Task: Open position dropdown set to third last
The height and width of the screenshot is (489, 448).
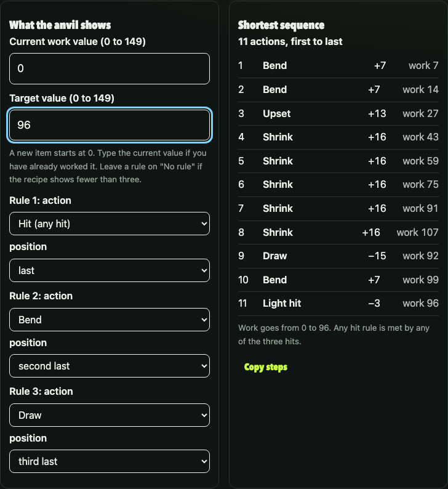Action: pyautogui.click(x=110, y=461)
